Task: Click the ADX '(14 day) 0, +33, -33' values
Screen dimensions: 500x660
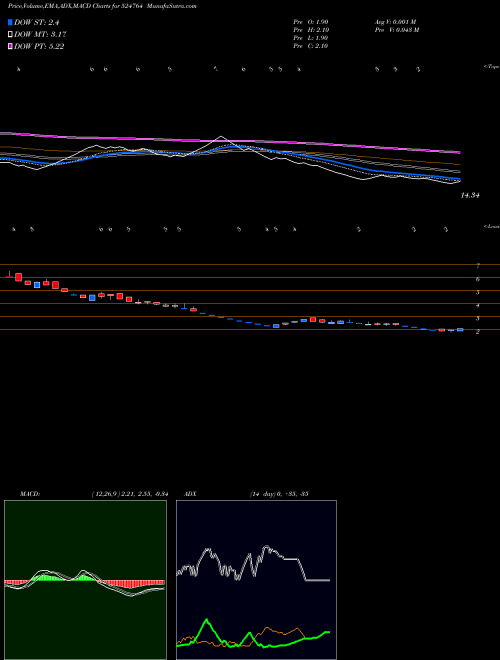Action: (x=279, y=494)
